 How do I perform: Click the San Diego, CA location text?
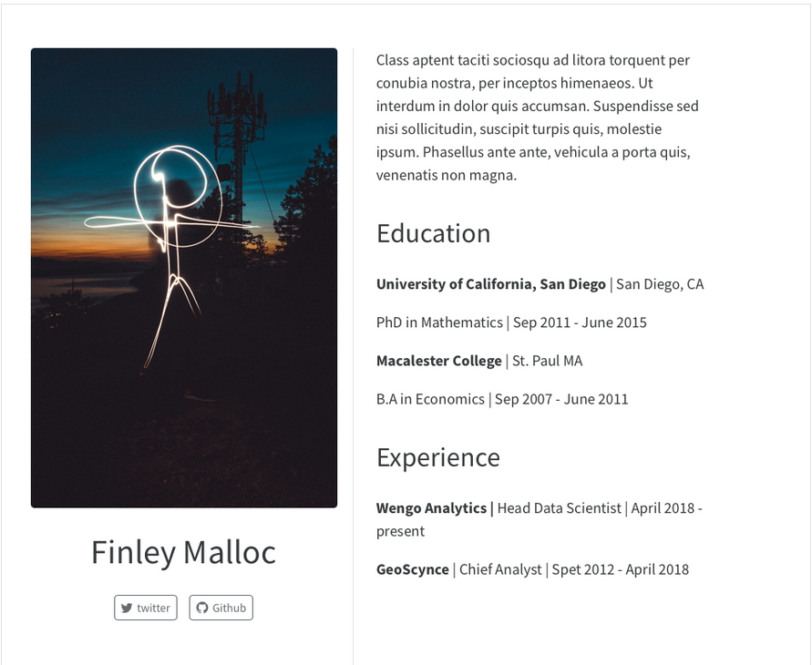(x=660, y=284)
